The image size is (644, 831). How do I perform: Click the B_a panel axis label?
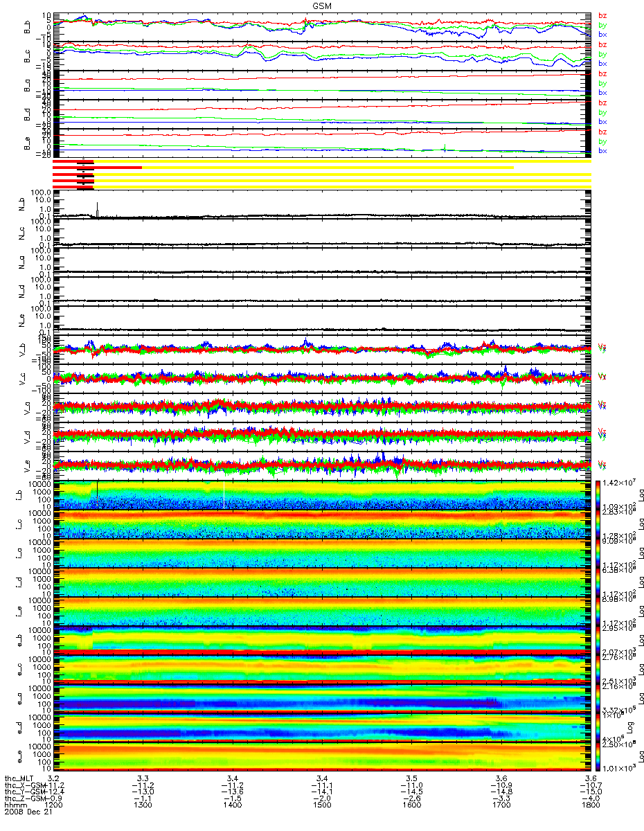point(26,85)
